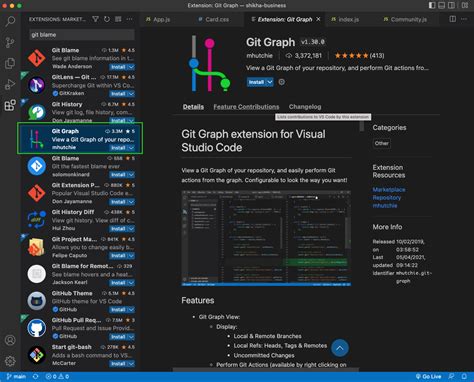Viewport: 474px width, 382px height.
Task: Click the extensions search field with git blame
Action: 82,35
